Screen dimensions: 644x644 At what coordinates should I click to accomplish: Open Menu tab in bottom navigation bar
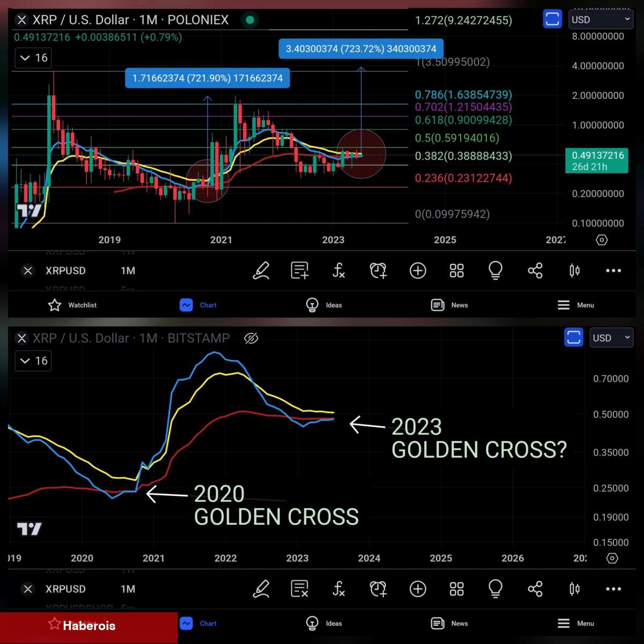click(x=575, y=623)
